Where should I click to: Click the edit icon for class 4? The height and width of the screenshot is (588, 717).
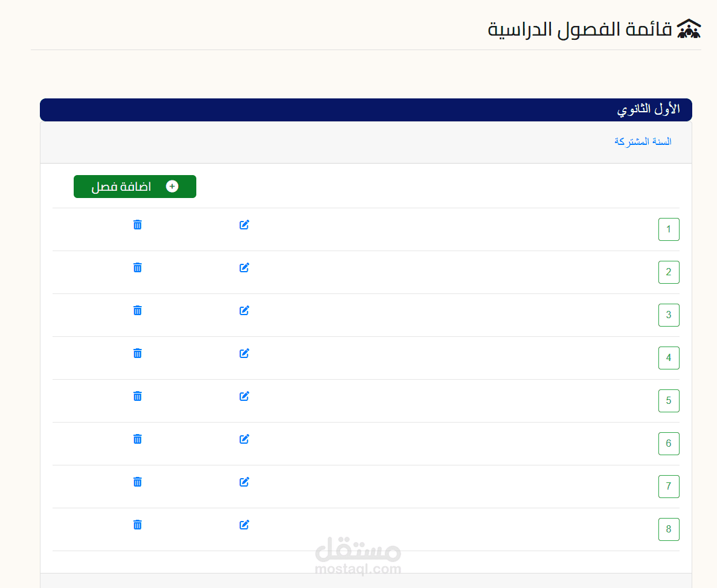pyautogui.click(x=244, y=353)
